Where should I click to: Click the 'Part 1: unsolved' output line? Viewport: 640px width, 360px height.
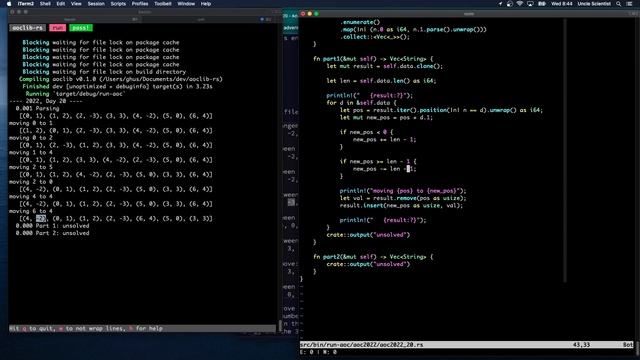[52, 226]
